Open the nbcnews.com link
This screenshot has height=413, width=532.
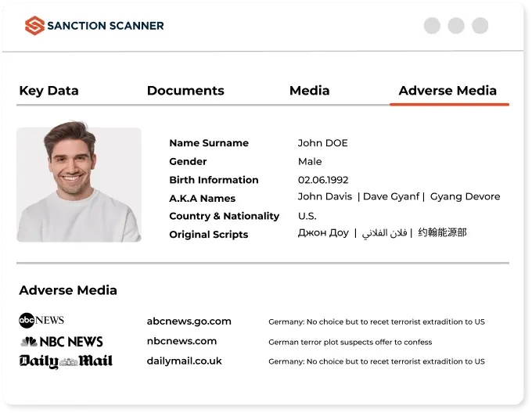tap(182, 341)
